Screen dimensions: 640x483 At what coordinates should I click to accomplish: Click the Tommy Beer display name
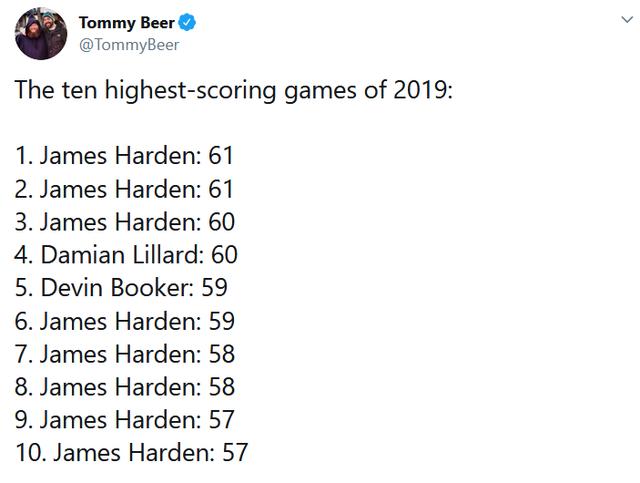pyautogui.click(x=127, y=23)
